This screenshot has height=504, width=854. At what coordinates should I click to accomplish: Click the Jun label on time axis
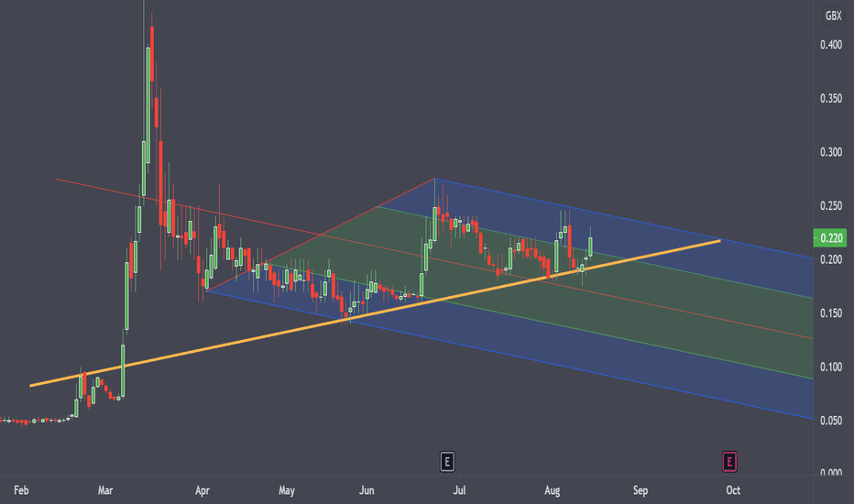click(x=367, y=490)
